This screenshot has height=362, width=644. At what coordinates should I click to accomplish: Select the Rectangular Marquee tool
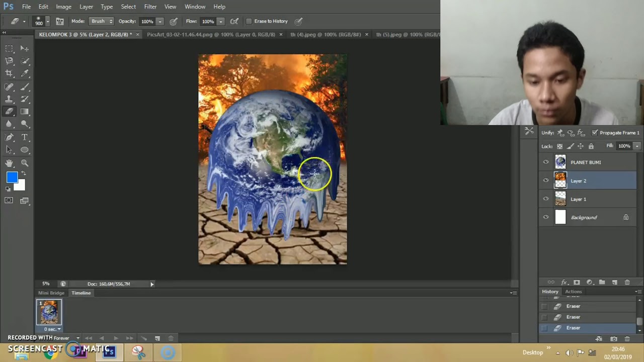point(9,48)
